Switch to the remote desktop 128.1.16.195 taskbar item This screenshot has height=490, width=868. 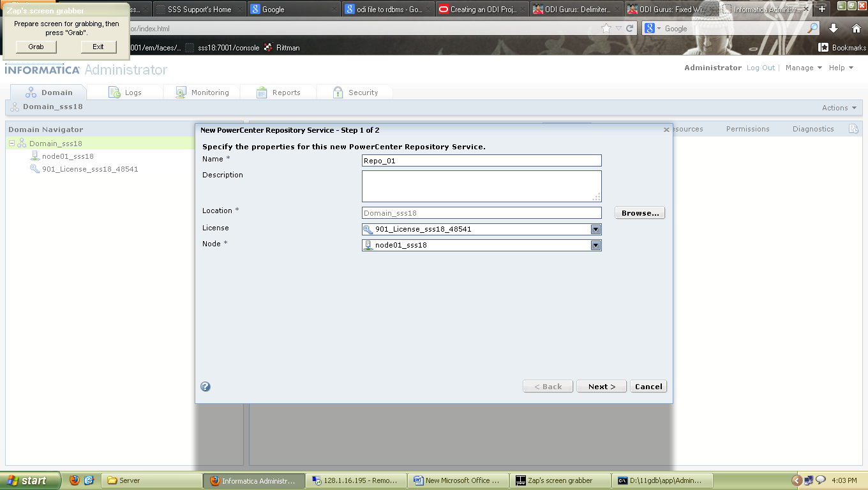(x=356, y=480)
